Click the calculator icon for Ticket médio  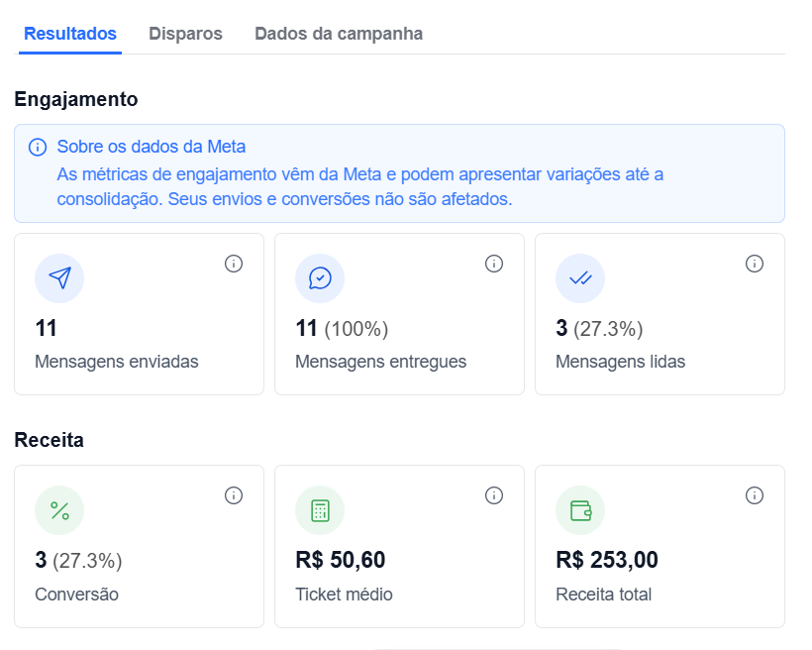pos(320,510)
